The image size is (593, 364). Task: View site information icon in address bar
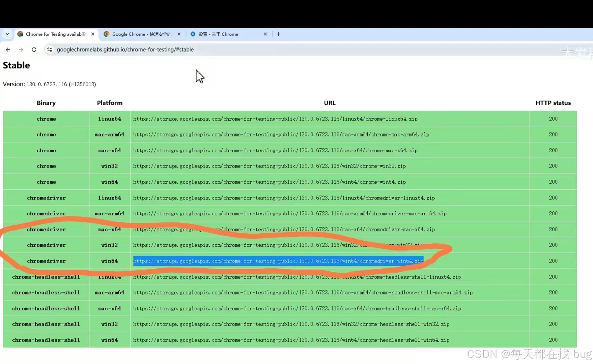coord(50,50)
